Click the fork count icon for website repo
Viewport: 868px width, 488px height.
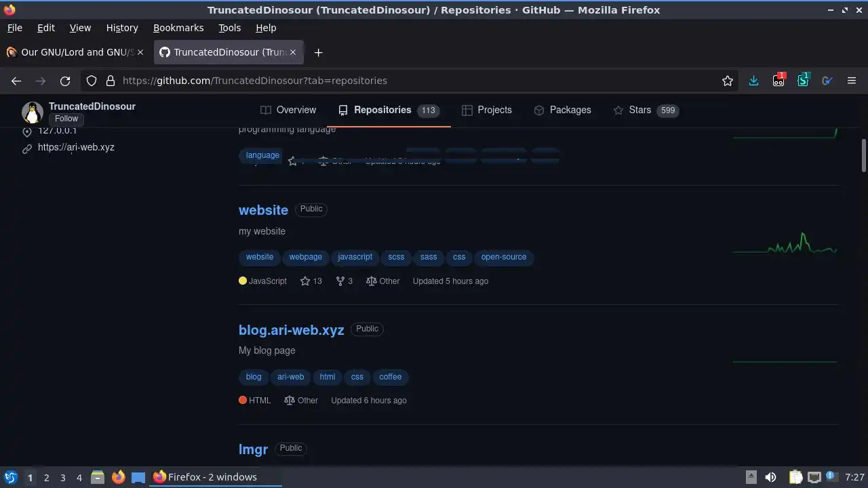pos(340,281)
